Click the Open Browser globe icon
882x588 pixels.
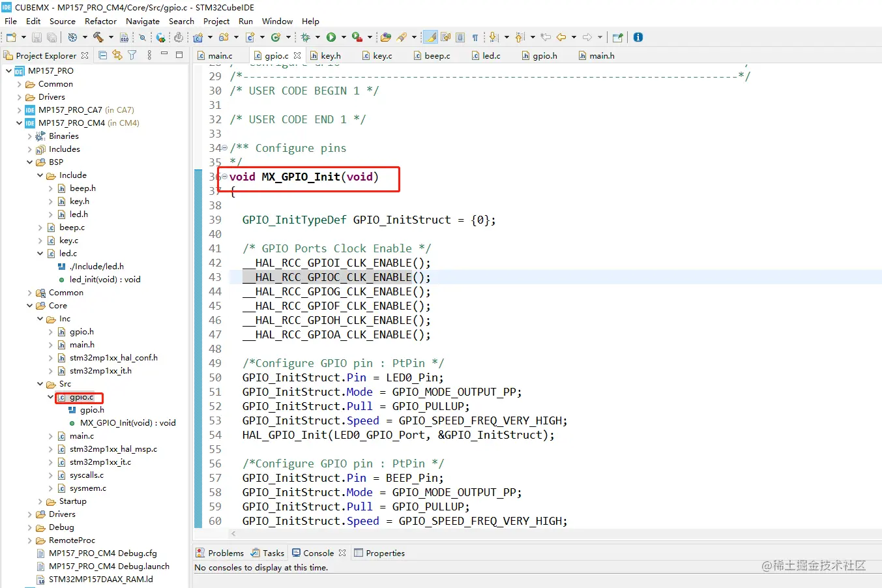[160, 38]
